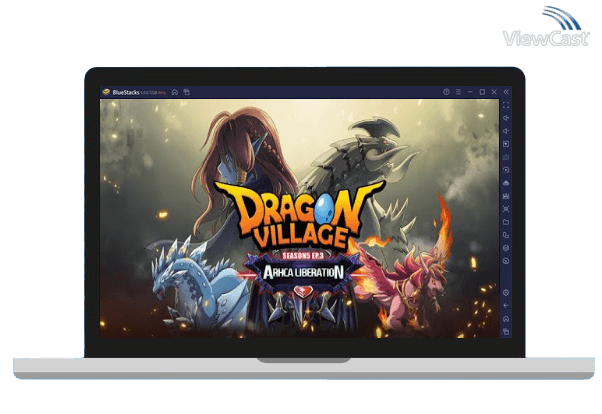
Task: Minimize the BlueStacks window
Action: (470, 92)
